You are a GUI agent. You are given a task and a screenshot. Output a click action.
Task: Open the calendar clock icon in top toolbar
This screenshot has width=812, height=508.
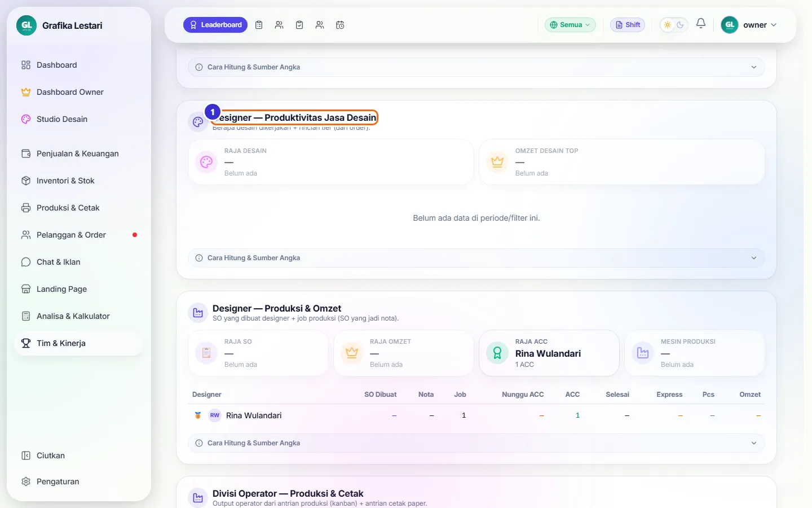tap(340, 25)
